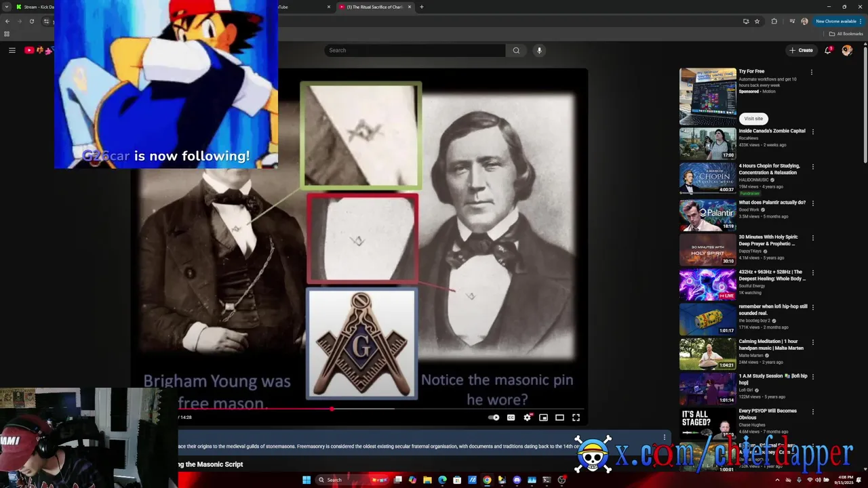The width and height of the screenshot is (868, 488).
Task: Open YouTube notifications bell
Action: [x=828, y=50]
